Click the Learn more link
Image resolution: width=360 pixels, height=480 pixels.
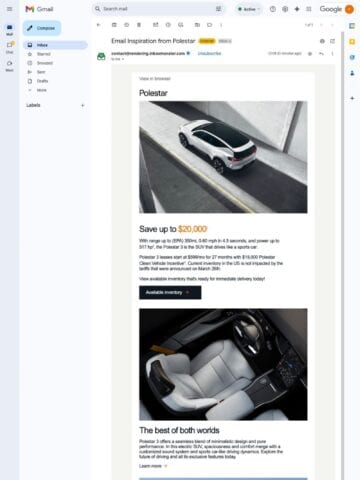[153, 466]
